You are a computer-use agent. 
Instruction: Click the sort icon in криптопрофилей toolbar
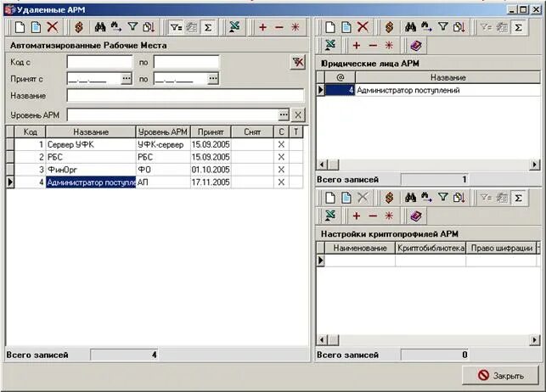(x=459, y=198)
